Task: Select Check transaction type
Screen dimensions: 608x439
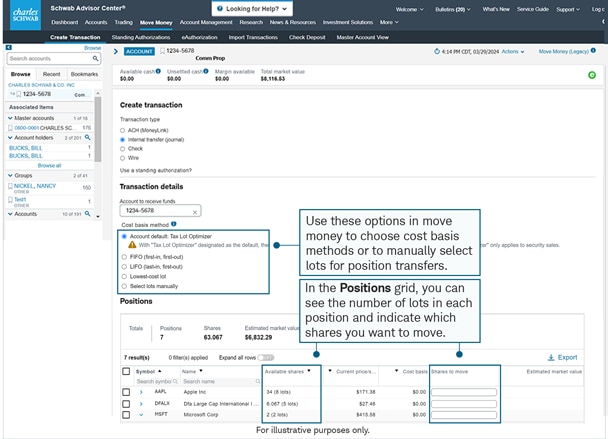Action: pos(123,149)
